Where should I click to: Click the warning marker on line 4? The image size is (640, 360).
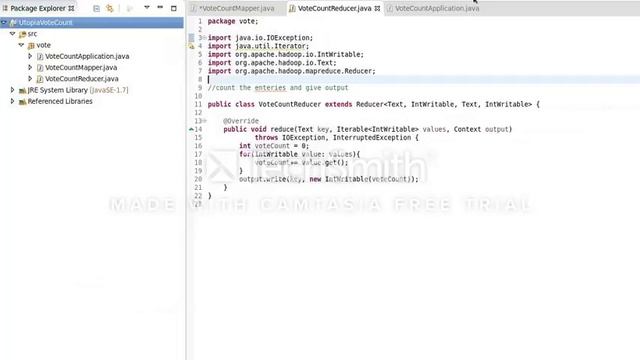[x=191, y=46]
